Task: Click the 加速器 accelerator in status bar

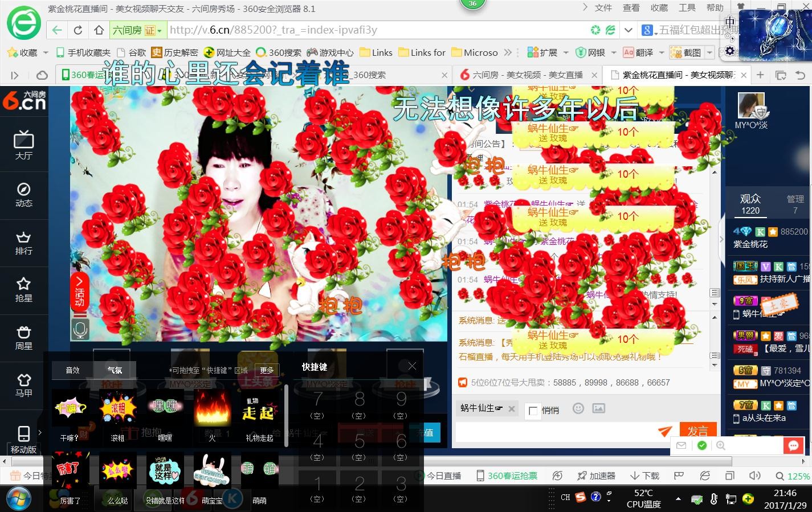Action: (x=596, y=476)
